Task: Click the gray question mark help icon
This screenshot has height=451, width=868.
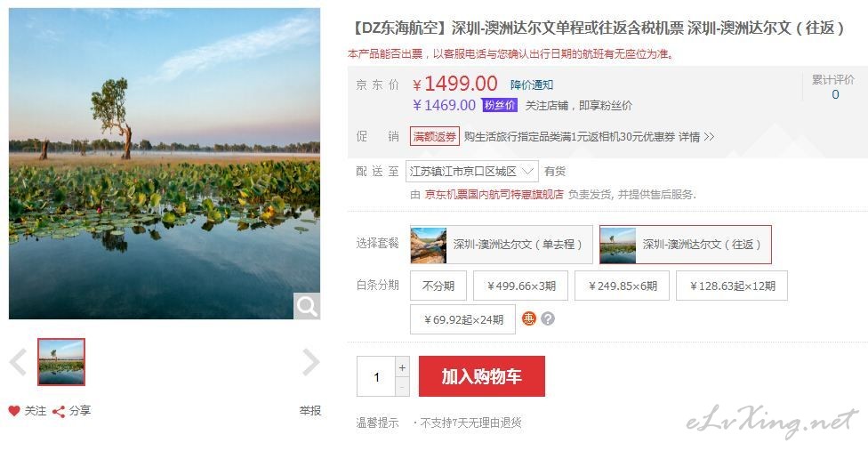Action: (x=548, y=318)
